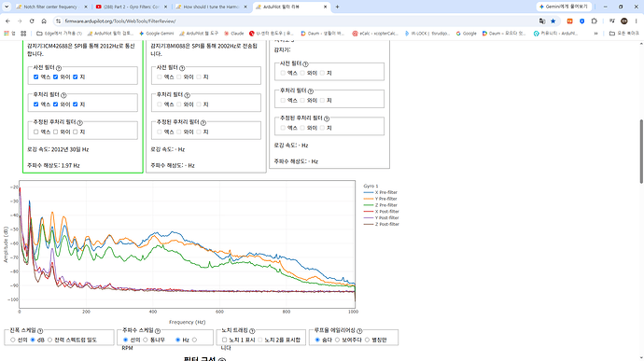Toggle Y Post-filter trace in legend
The image size is (644, 361).
coord(381,217)
